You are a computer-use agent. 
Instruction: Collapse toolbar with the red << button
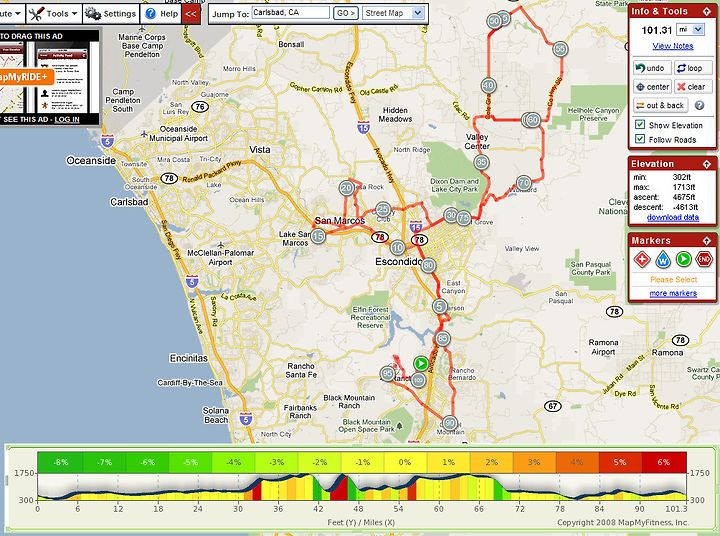coord(191,14)
